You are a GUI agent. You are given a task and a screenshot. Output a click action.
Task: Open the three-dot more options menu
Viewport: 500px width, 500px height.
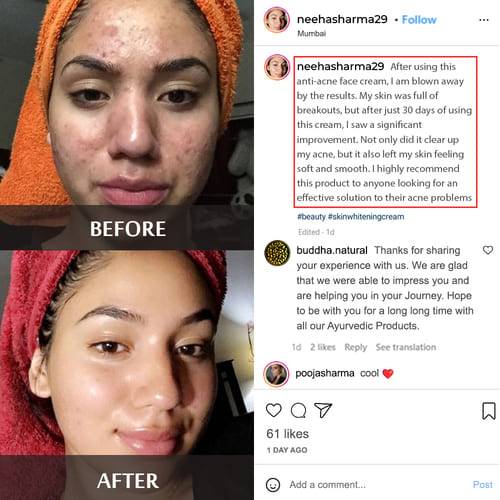coord(484,20)
